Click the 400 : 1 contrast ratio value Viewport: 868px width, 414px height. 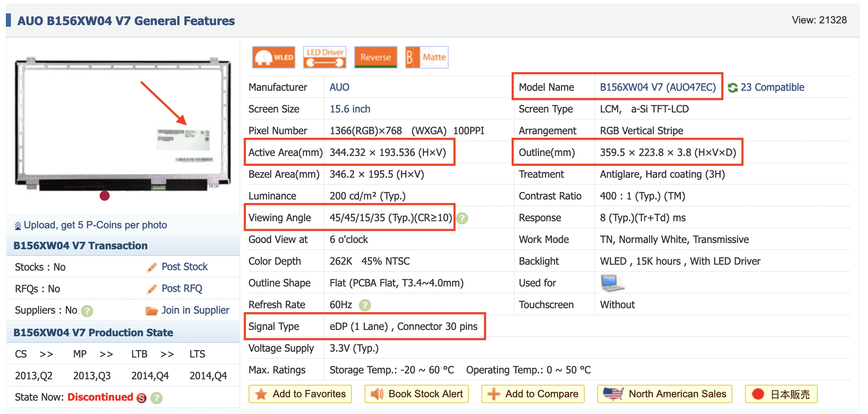[x=642, y=196]
